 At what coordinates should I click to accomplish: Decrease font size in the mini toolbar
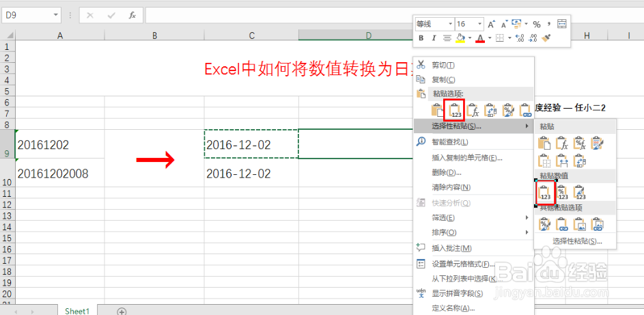click(505, 24)
